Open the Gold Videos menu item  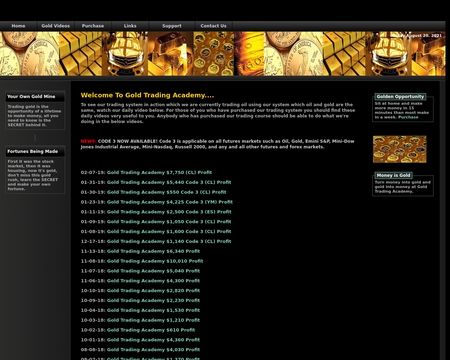pos(55,26)
